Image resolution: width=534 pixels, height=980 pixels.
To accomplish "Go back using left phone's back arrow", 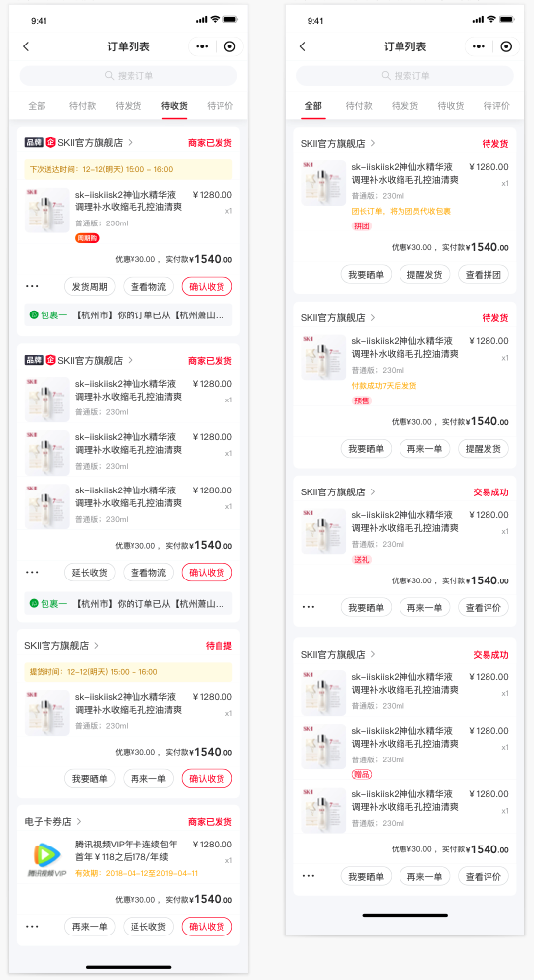I will (x=26, y=46).
